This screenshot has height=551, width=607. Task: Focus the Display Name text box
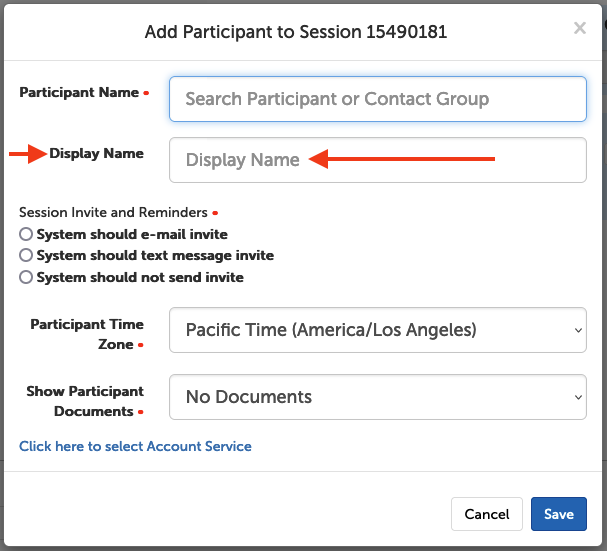tap(377, 160)
